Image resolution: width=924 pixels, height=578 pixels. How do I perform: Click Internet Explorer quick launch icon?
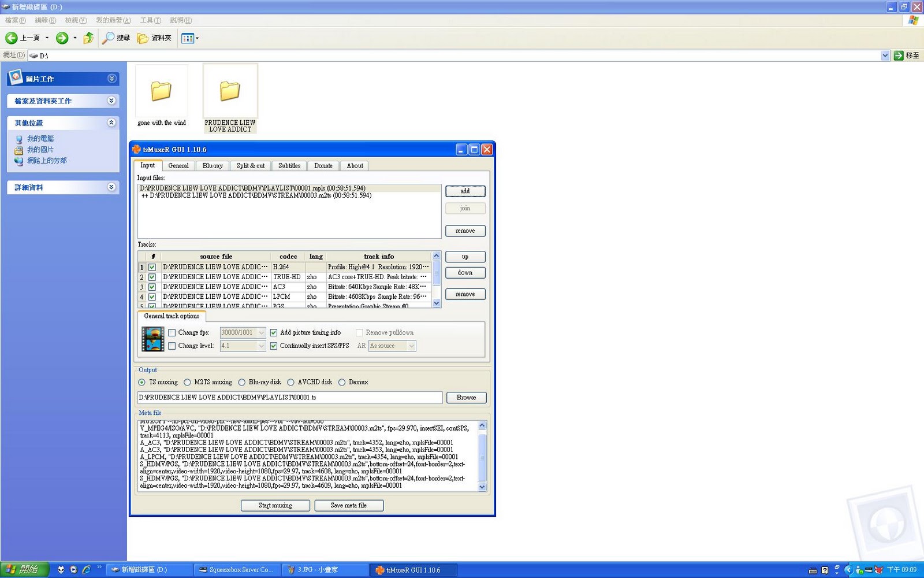(x=86, y=570)
